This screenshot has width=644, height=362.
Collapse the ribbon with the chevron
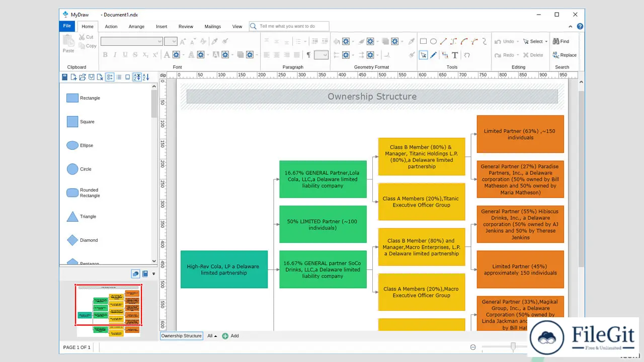click(571, 27)
